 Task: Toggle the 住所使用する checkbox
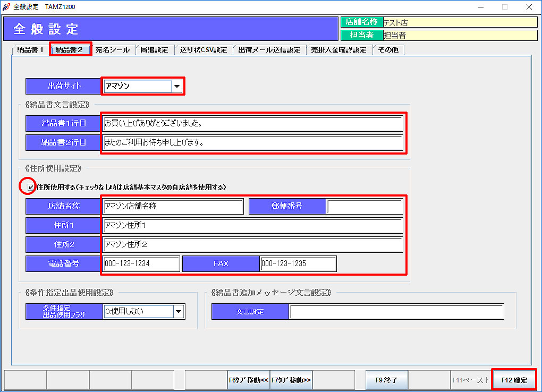coord(31,187)
